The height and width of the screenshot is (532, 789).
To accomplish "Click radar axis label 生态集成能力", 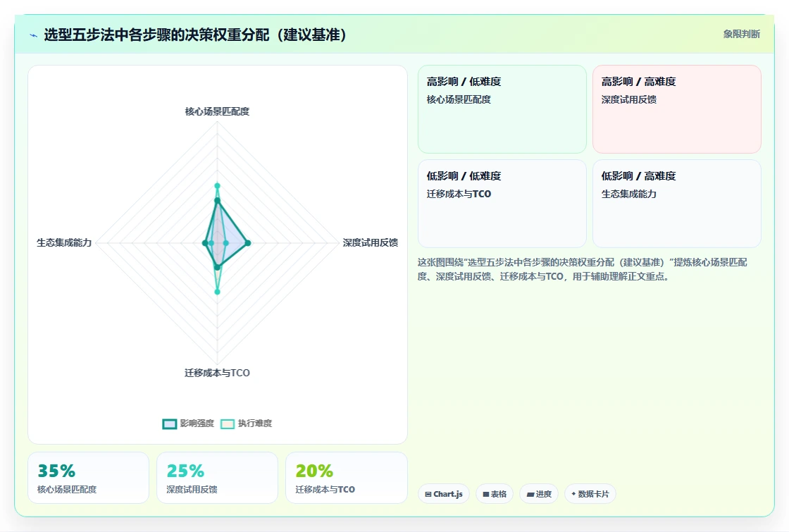I will click(64, 242).
